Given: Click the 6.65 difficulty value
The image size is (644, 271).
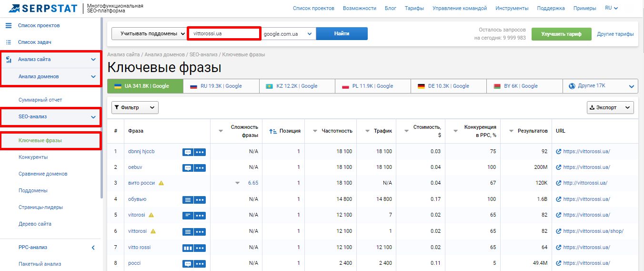Looking at the screenshot, I should coord(253,183).
